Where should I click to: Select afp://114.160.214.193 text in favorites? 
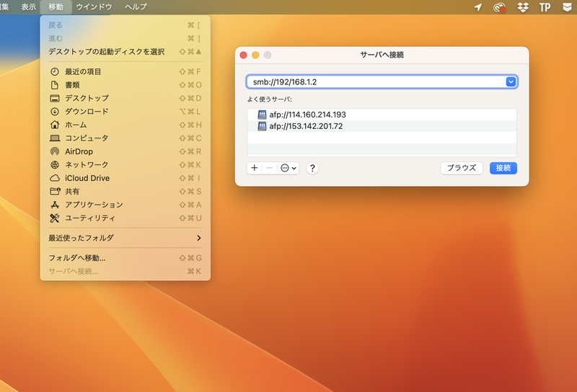307,115
